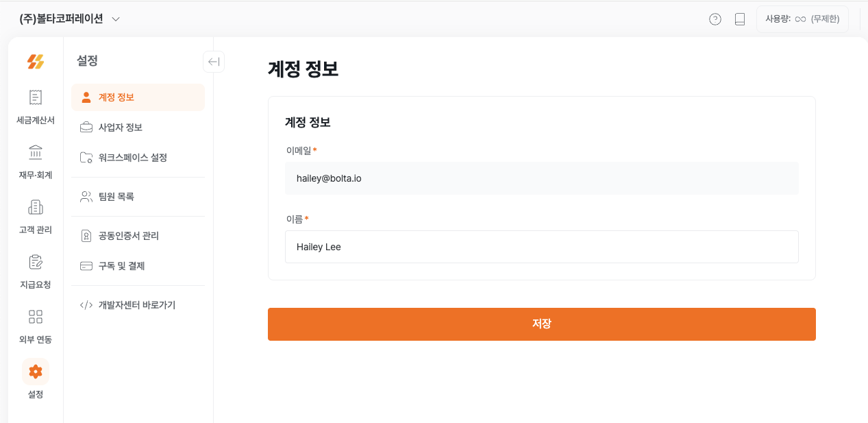Open 워크스페이스 설정 menu item

[x=138, y=158]
